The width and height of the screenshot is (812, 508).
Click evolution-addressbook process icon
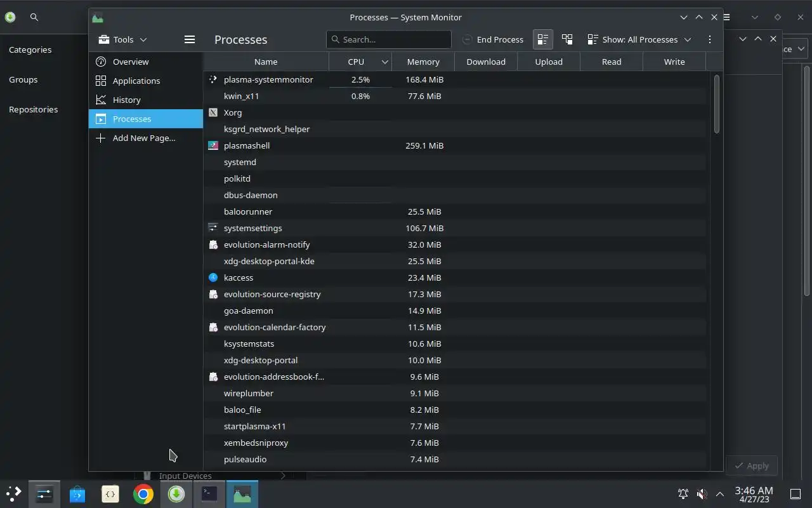coord(213,377)
